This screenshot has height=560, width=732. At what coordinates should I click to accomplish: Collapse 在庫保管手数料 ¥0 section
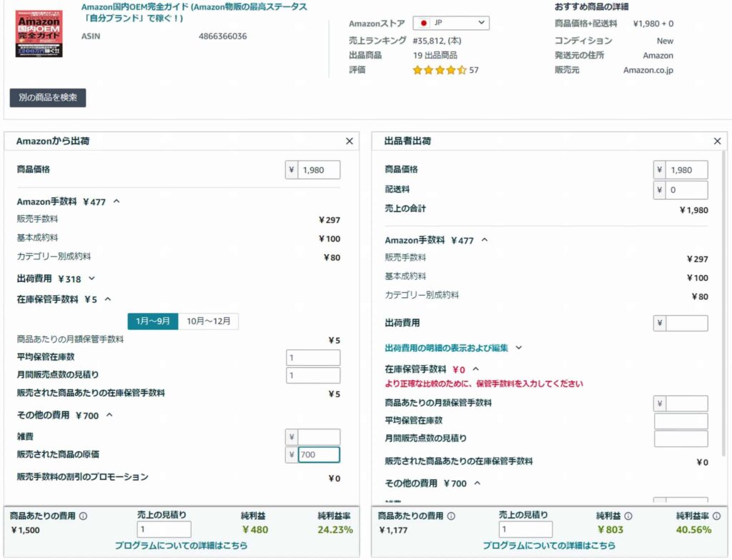click(475, 369)
